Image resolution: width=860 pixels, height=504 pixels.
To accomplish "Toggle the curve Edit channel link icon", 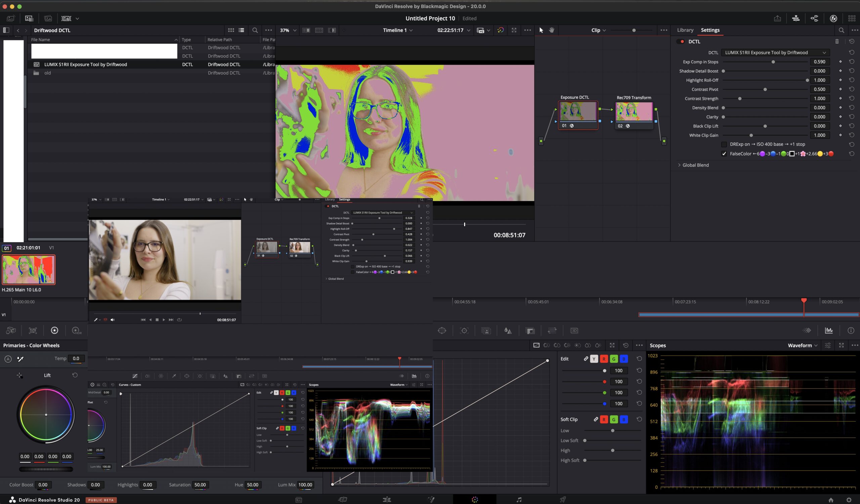I will [586, 359].
